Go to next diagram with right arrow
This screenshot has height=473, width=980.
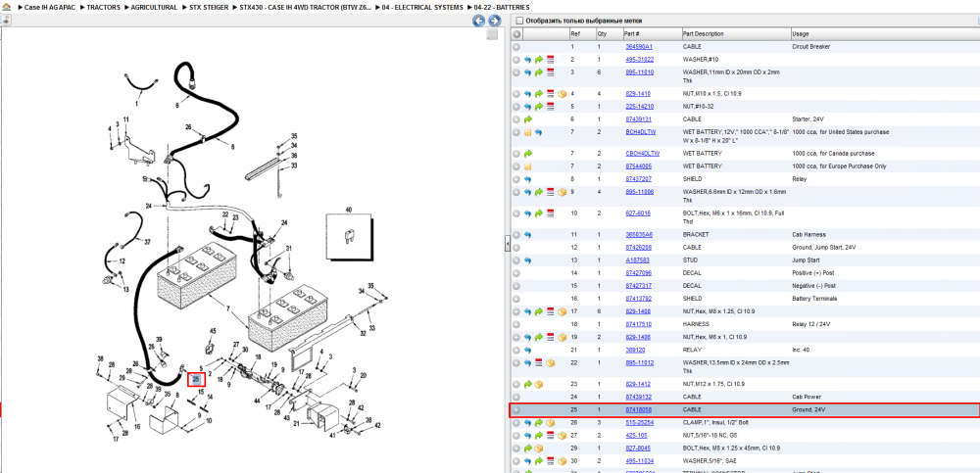click(x=494, y=22)
